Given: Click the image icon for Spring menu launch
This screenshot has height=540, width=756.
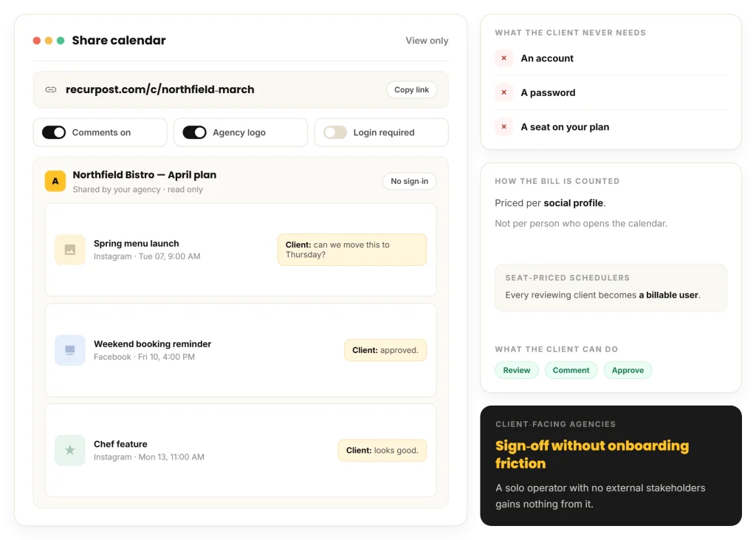Looking at the screenshot, I should [x=70, y=250].
